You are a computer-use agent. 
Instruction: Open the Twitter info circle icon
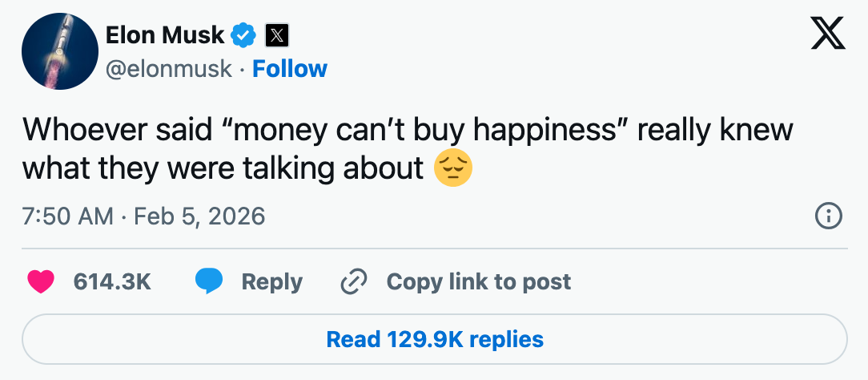coord(828,216)
